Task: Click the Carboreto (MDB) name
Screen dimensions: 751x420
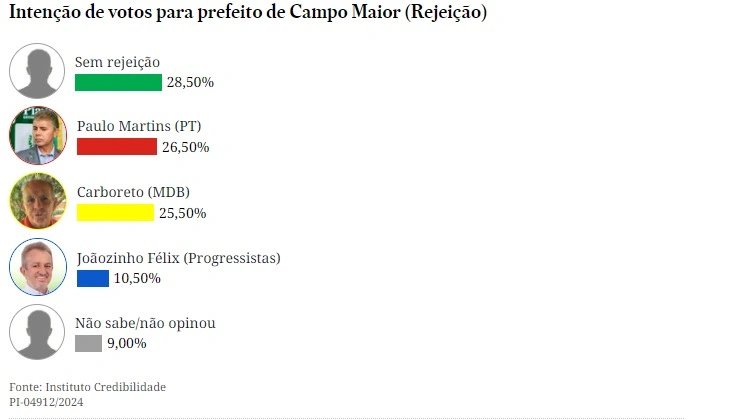Action: pyautogui.click(x=133, y=192)
